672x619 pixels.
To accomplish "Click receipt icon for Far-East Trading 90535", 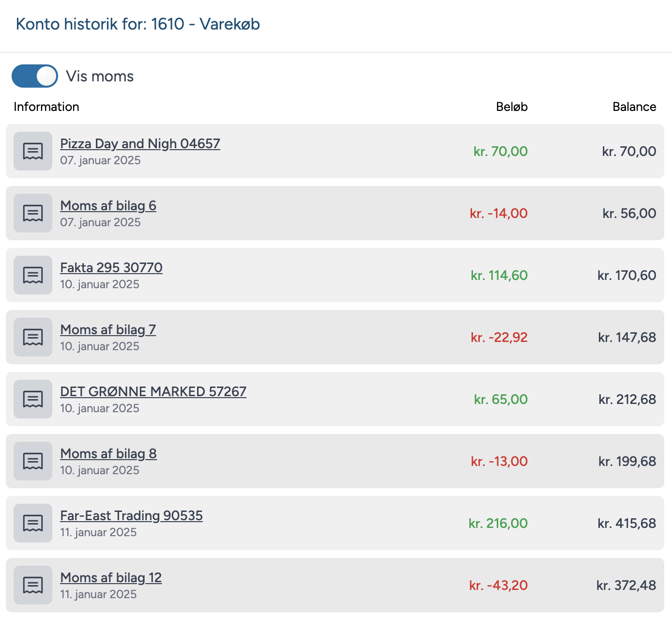I will point(33,523).
